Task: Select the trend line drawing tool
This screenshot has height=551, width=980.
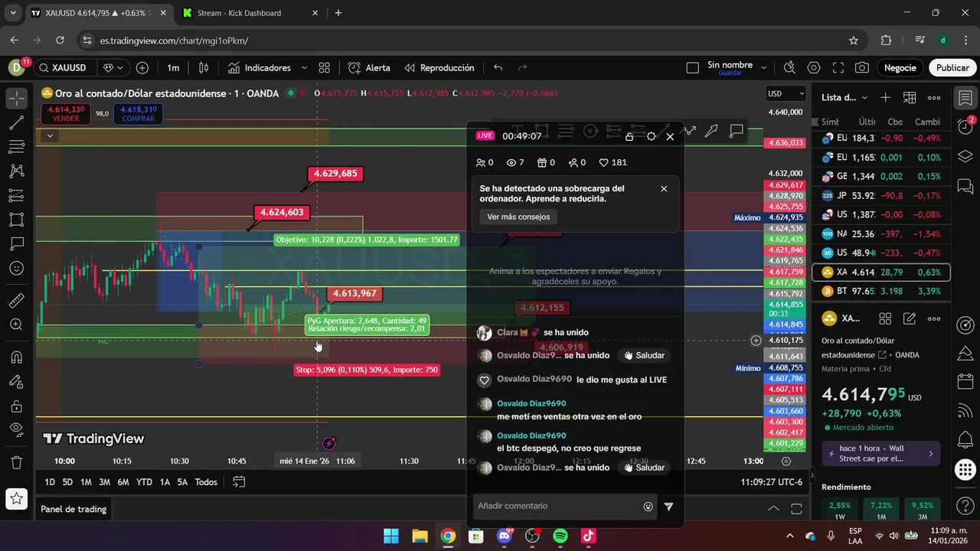Action: [16, 122]
